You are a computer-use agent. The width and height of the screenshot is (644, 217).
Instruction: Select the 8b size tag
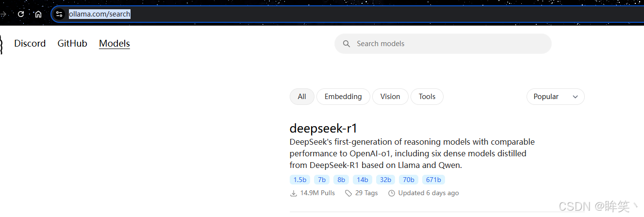tap(341, 180)
